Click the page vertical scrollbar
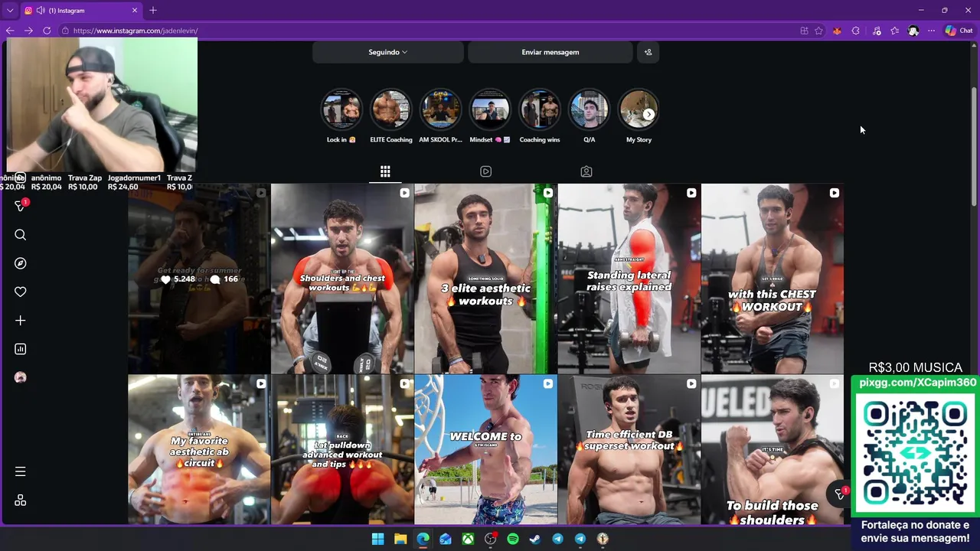The height and width of the screenshot is (551, 980). pos(974,145)
